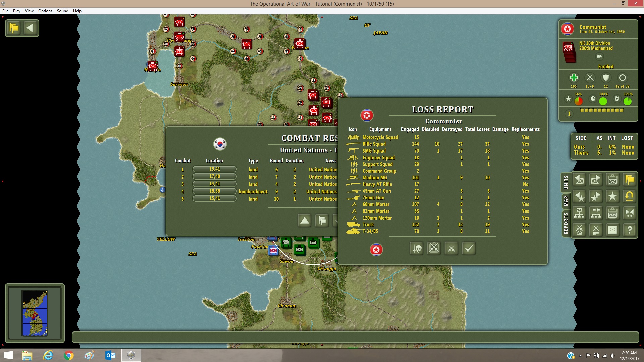Viewport: 644px width, 362px height.
Task: Click the green supply pie indicator 121%
Action: pyautogui.click(x=628, y=101)
